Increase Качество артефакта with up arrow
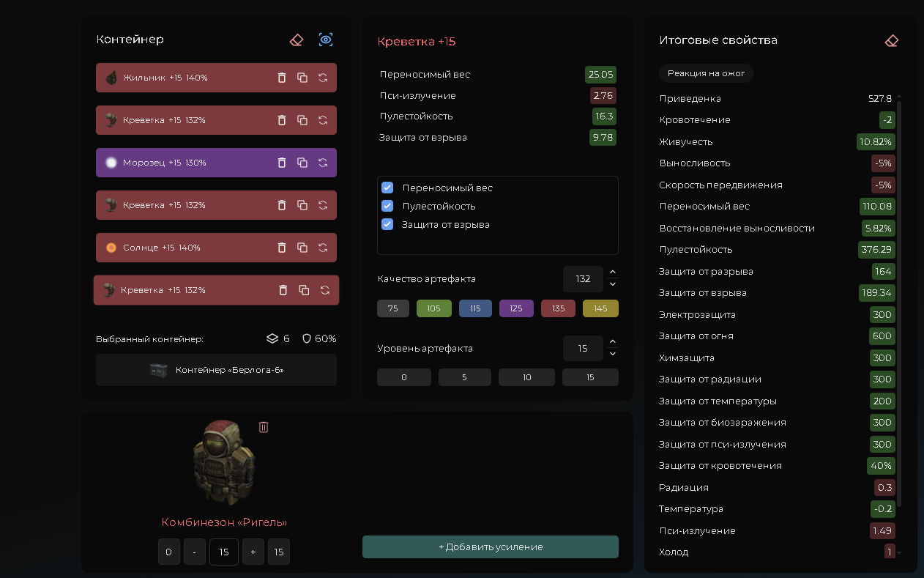Viewport: 924px width, 578px height. [613, 273]
